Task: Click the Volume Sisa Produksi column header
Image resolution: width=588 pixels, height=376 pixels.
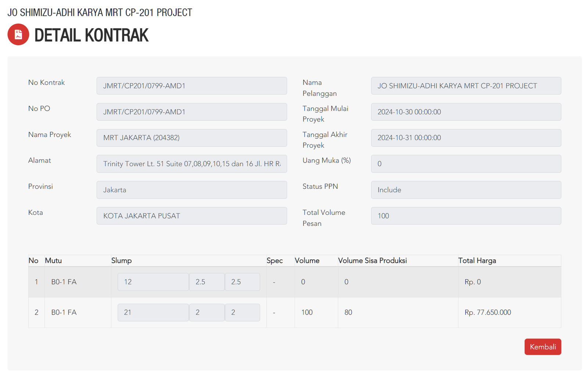Action: [x=372, y=260]
